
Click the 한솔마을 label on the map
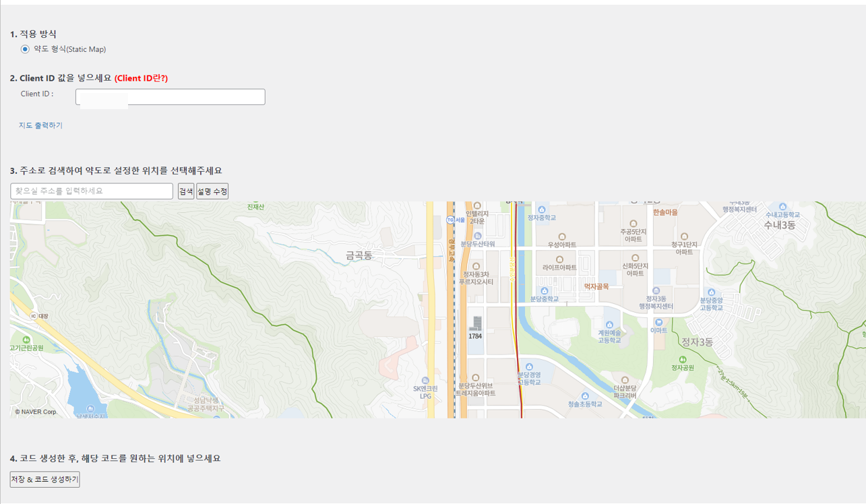pos(665,212)
